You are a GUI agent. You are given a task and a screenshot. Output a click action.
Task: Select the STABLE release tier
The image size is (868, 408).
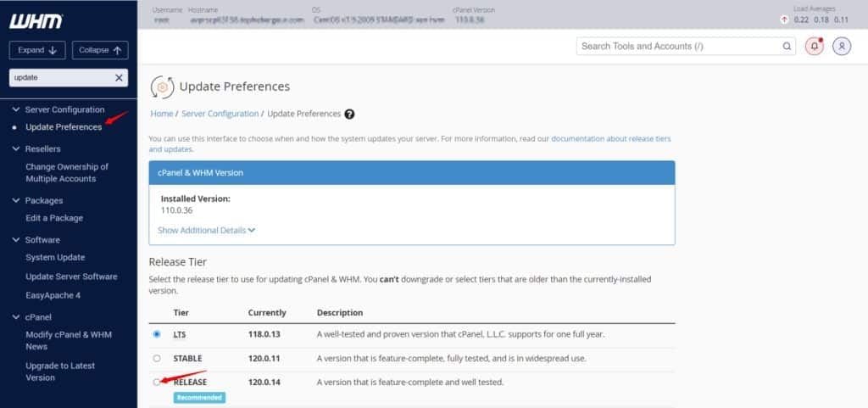tap(157, 358)
